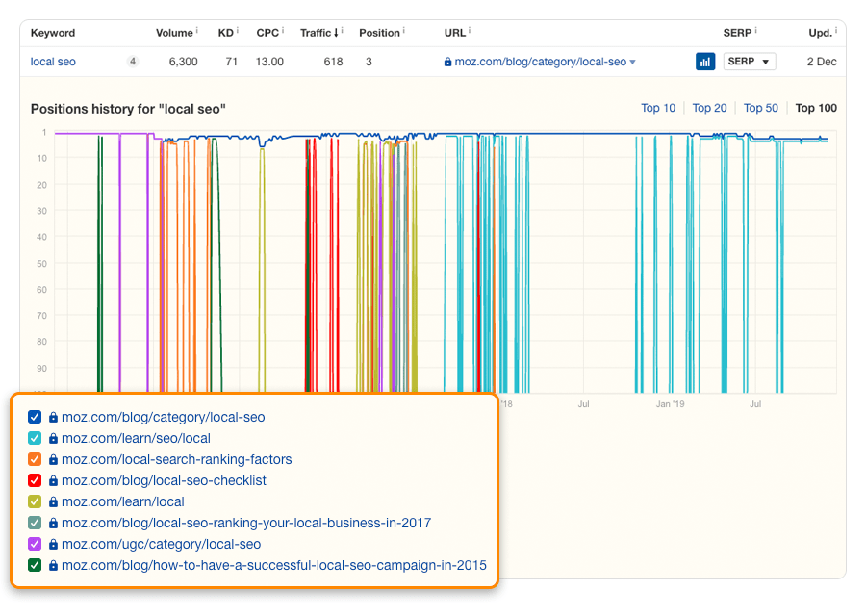Open the SERP dropdown
The image size is (866, 616).
click(750, 61)
